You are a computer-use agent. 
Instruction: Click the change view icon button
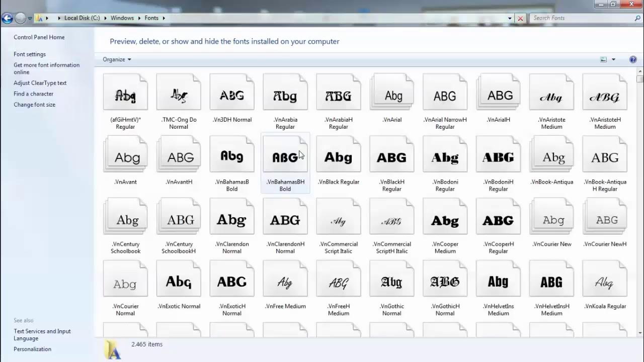[604, 59]
